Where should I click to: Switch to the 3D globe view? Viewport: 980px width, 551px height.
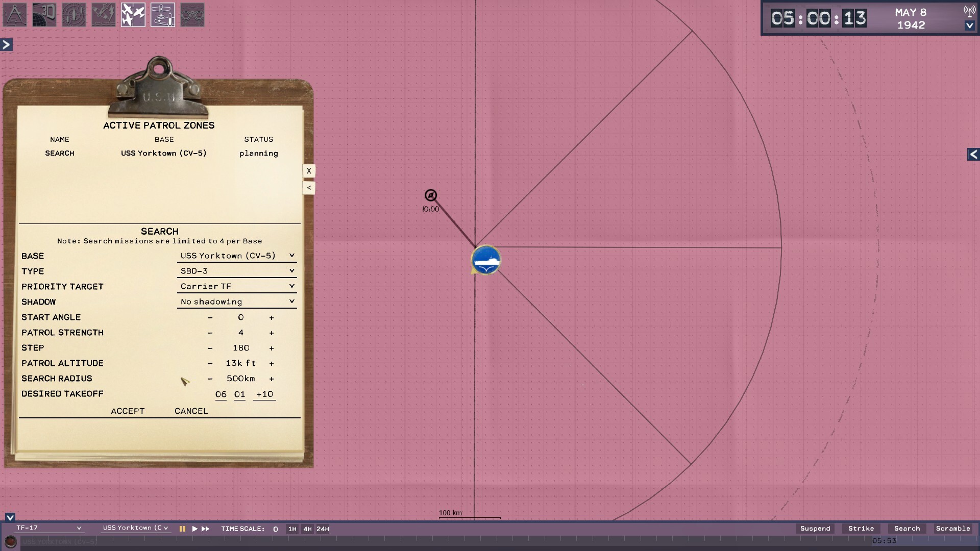click(x=44, y=15)
